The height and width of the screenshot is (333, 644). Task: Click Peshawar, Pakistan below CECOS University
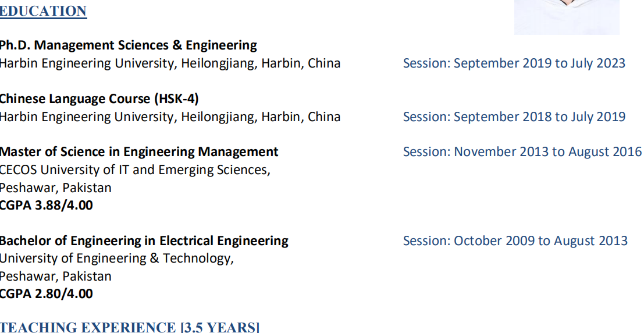coord(55,187)
